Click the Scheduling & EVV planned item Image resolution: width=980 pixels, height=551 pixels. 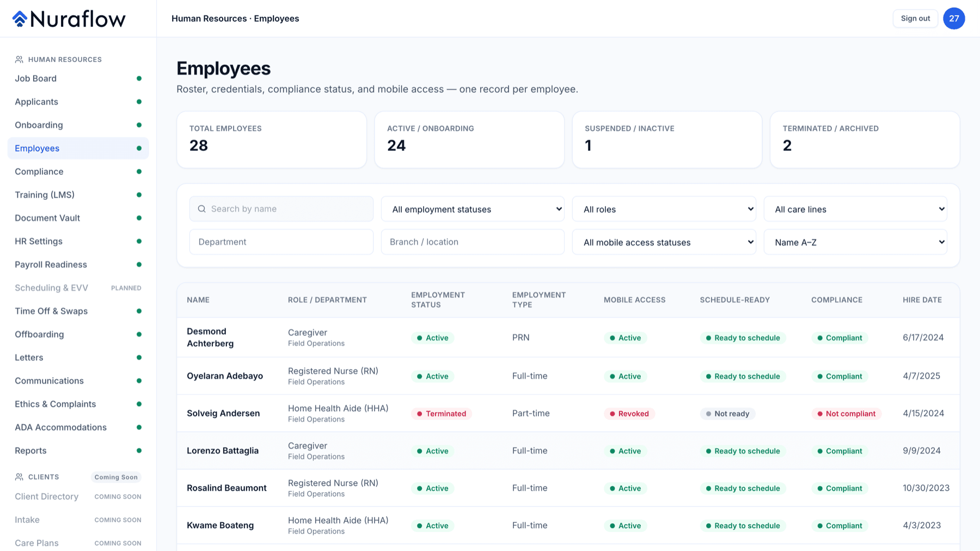[x=78, y=288]
